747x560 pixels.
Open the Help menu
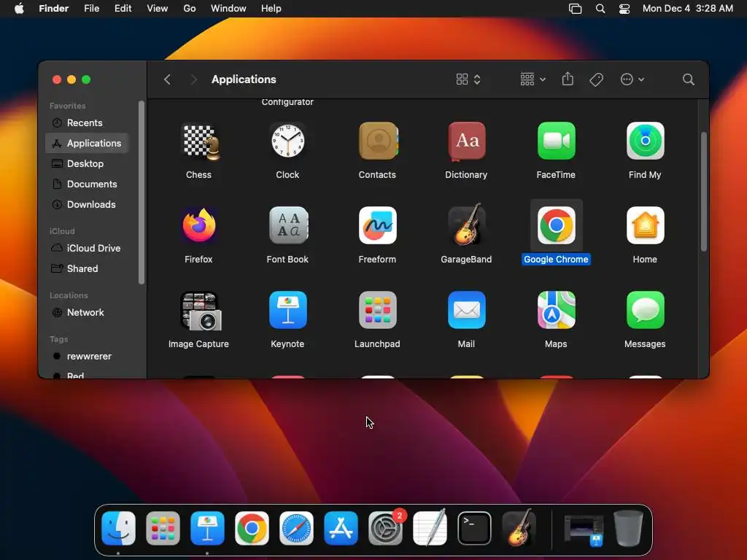[x=271, y=9]
